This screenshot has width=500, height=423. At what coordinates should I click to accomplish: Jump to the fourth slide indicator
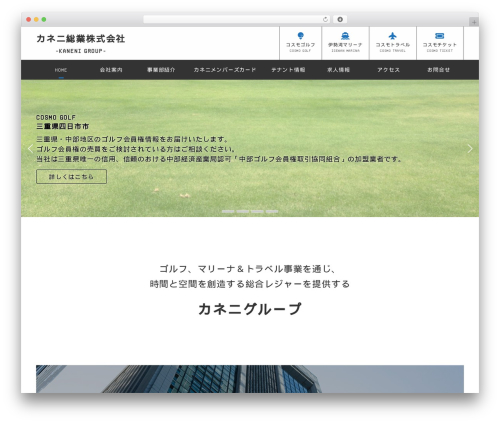[x=272, y=211]
